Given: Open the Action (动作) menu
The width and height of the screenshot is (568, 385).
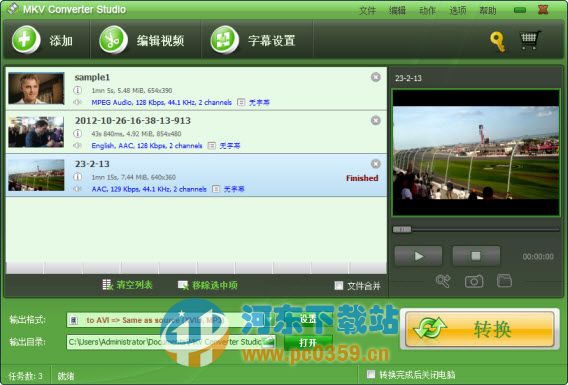Looking at the screenshot, I should [427, 11].
